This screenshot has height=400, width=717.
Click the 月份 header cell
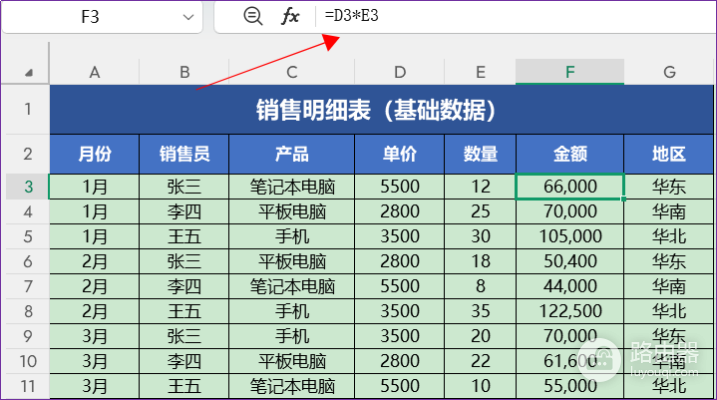pyautogui.click(x=94, y=154)
